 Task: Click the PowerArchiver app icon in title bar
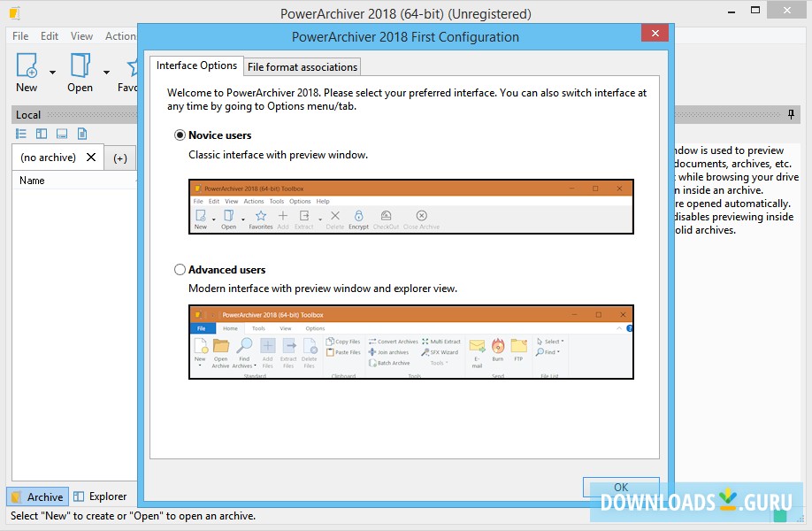click(x=15, y=13)
